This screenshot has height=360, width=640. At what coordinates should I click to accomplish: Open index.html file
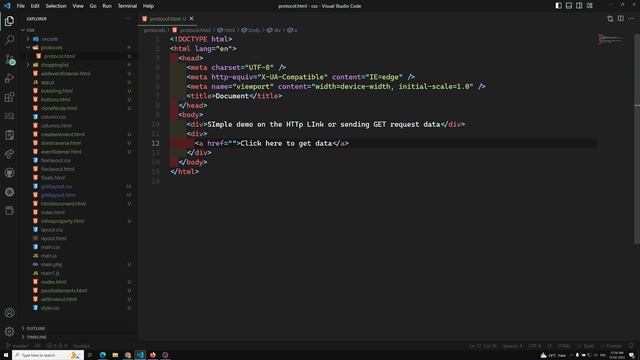(x=53, y=212)
